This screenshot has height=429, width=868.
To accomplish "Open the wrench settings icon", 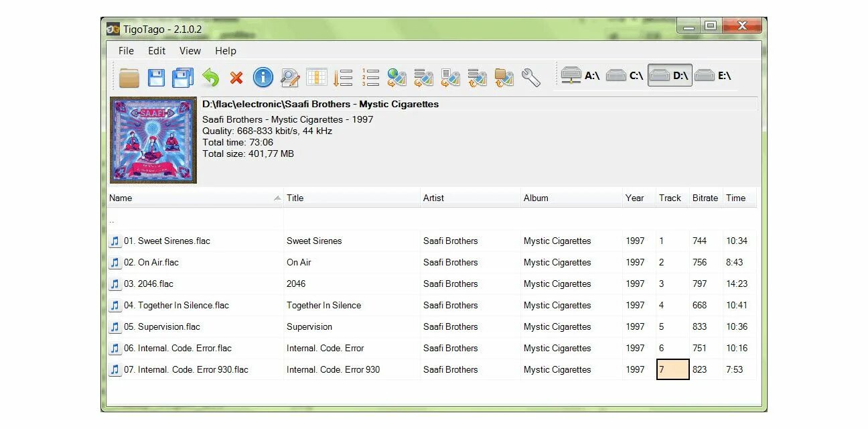I will pyautogui.click(x=530, y=78).
